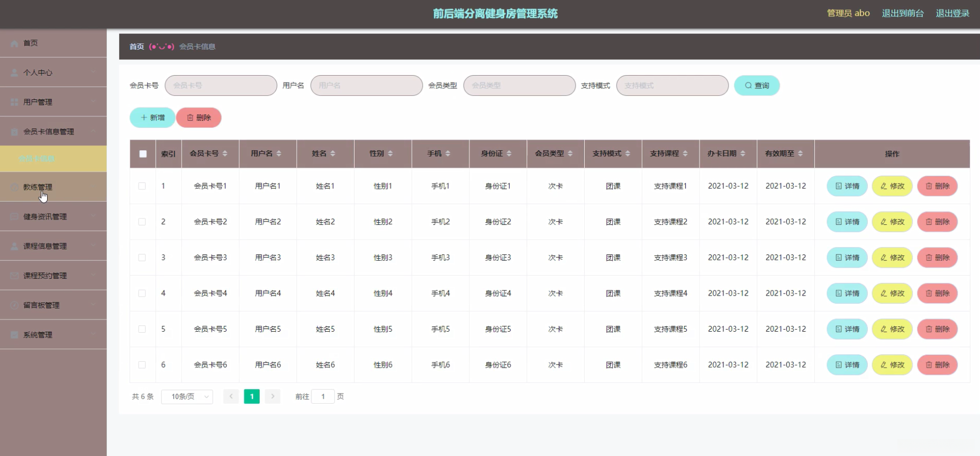Image resolution: width=980 pixels, height=456 pixels.
Task: Click the 支持模式 column sort arrows
Action: tap(628, 153)
